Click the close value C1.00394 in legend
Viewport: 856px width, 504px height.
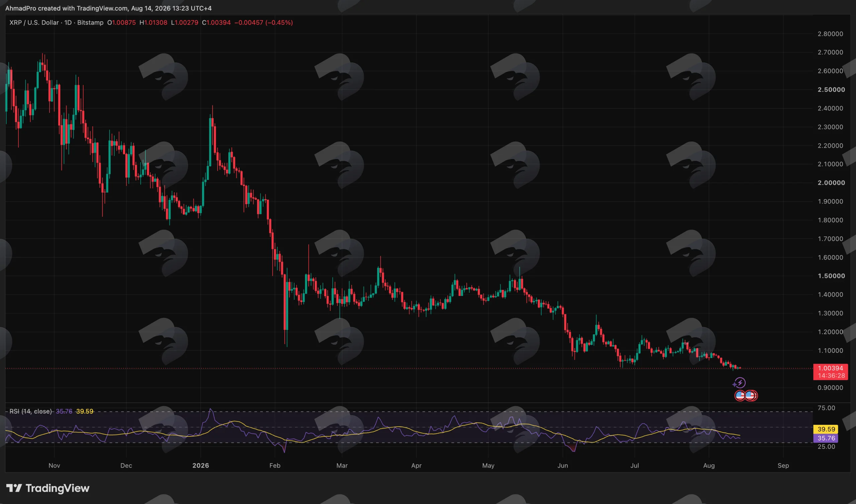[x=216, y=22]
